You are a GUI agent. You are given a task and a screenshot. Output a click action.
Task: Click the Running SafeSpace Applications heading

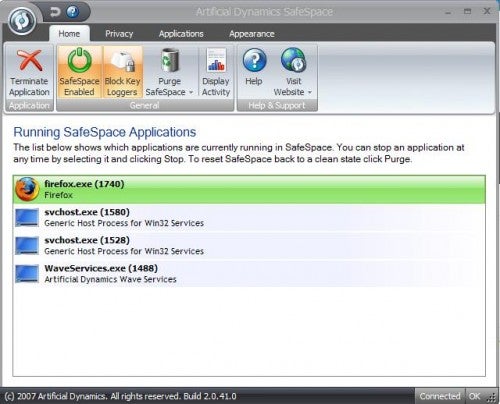coord(105,132)
